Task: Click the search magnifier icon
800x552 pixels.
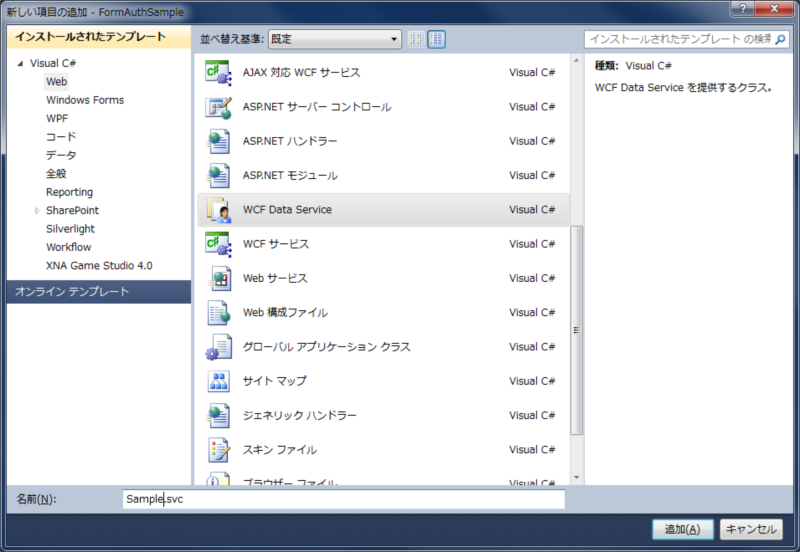Action: click(780, 39)
